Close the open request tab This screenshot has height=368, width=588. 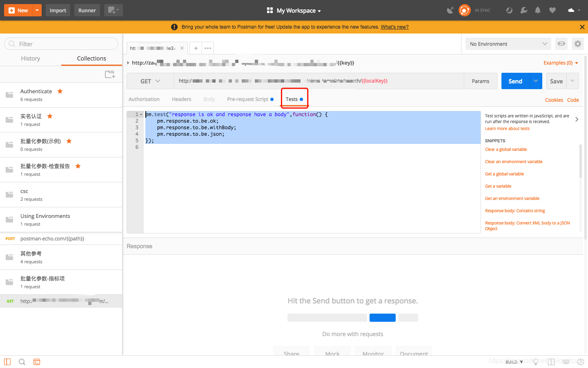(x=182, y=48)
